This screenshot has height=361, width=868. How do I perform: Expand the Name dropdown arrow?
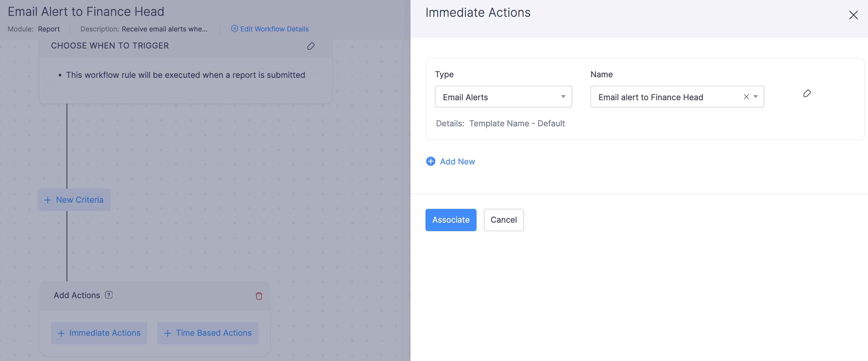(x=755, y=97)
